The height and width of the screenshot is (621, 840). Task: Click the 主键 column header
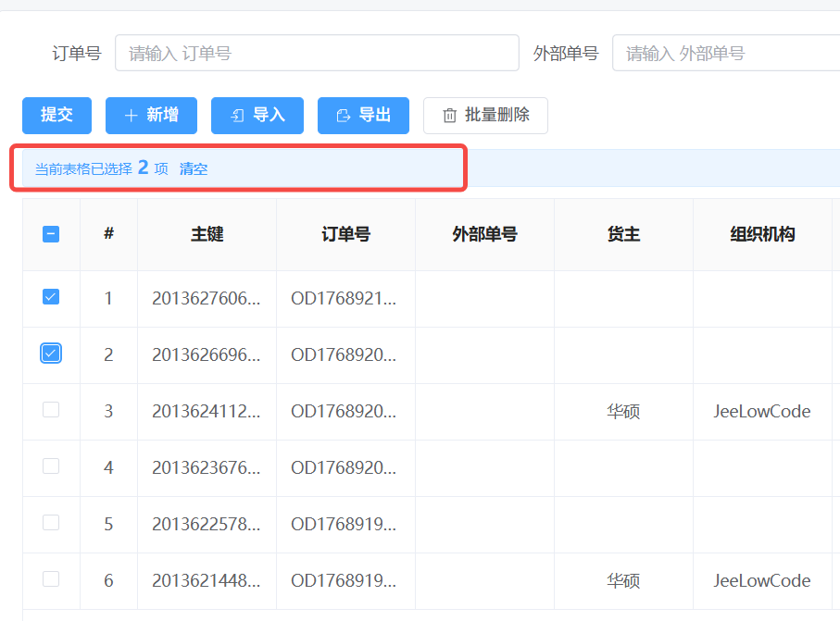point(207,235)
